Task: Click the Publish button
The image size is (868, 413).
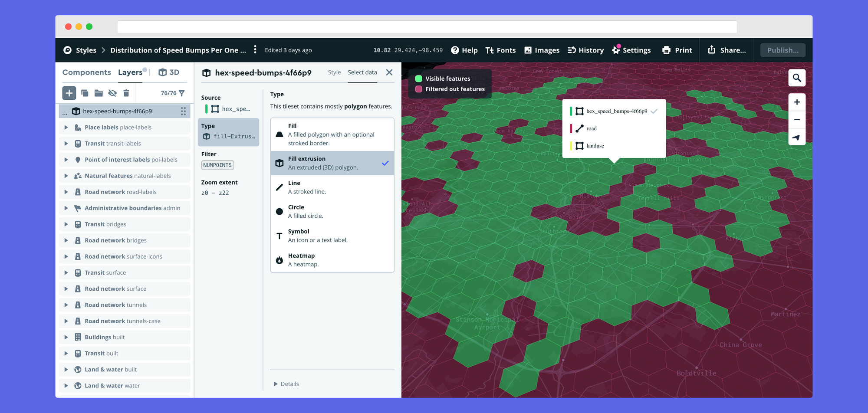Action: click(x=783, y=50)
